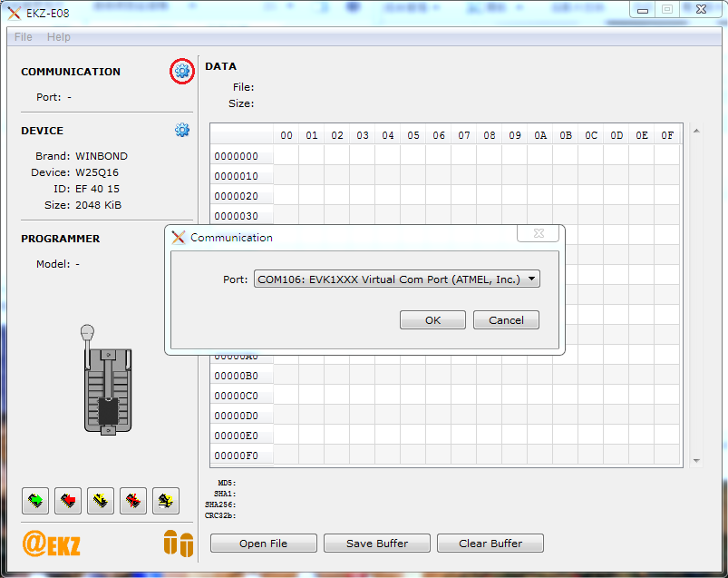The image size is (728, 578).
Task: Open the Help menu
Action: 59,37
